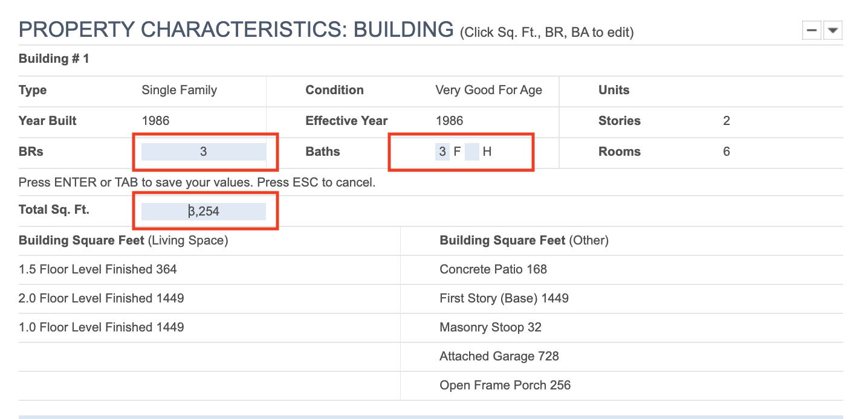Click the Stories value 2
The width and height of the screenshot is (868, 419).
726,121
